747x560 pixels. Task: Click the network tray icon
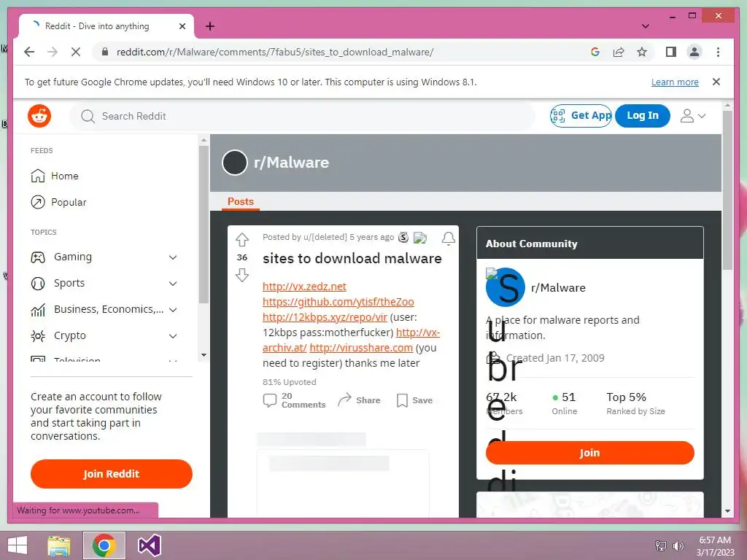click(661, 546)
